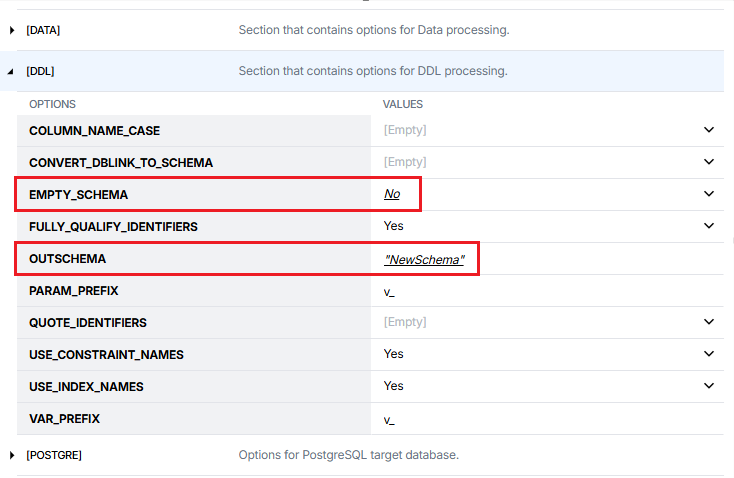Select the [DATA] section row label
The height and width of the screenshot is (478, 734).
(x=43, y=30)
